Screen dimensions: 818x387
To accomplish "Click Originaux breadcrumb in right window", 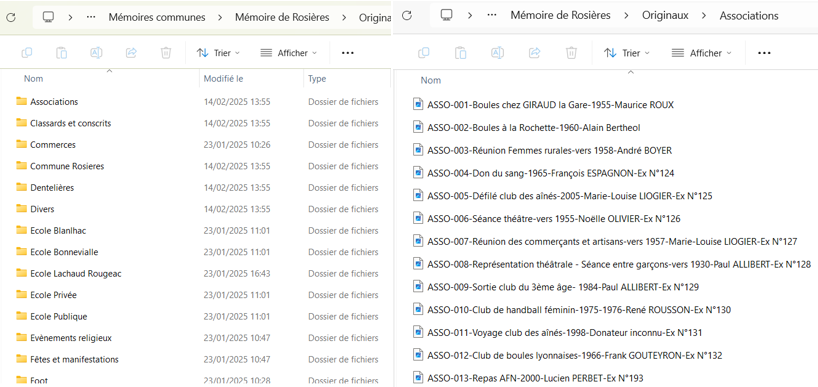I will point(666,16).
